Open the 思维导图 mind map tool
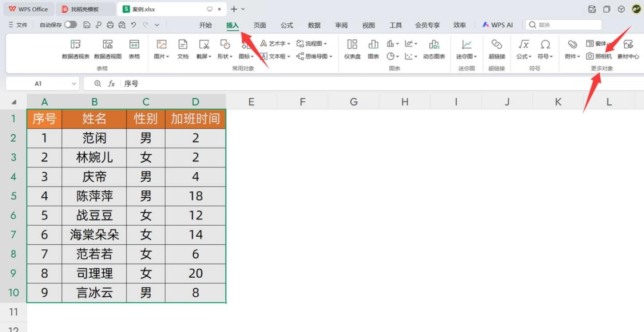The image size is (644, 332). click(x=314, y=56)
